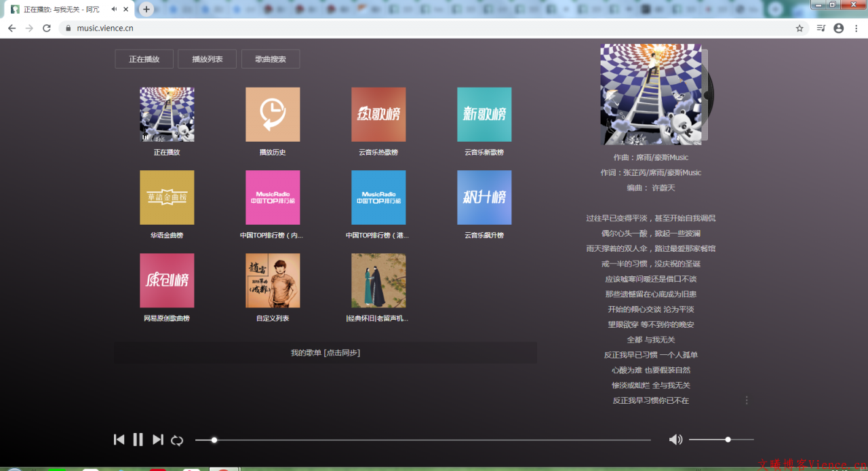This screenshot has height=471, width=868.
Task: Open the 中国TOP排行榜（内地）chart
Action: 273,197
